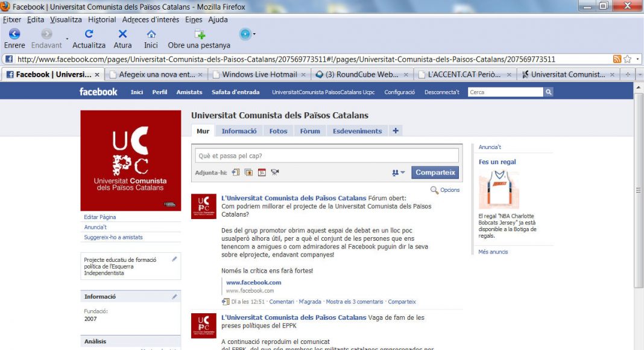Click the Endavant forward arrow
The height and width of the screenshot is (350, 644).
click(46, 34)
